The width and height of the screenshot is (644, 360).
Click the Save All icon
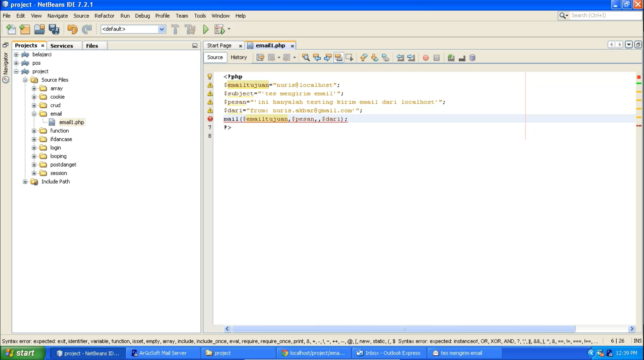pos(54,29)
